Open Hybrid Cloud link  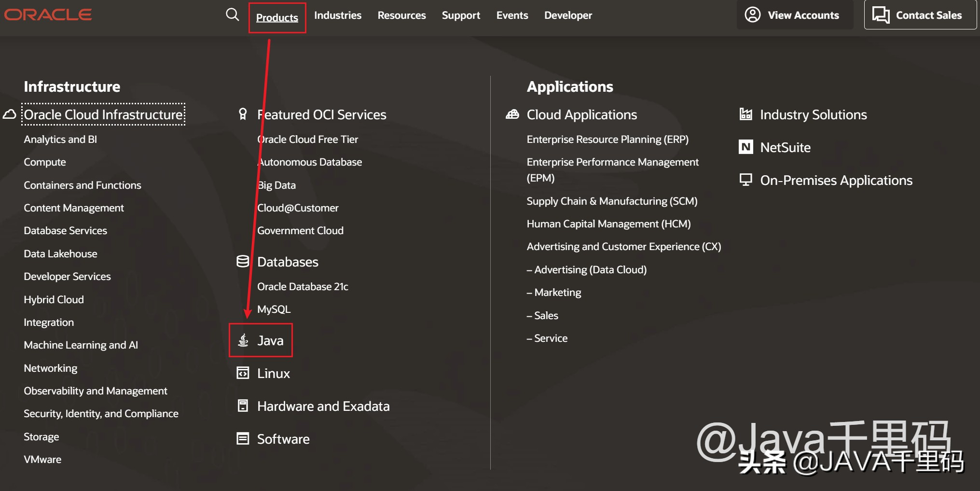coord(54,300)
